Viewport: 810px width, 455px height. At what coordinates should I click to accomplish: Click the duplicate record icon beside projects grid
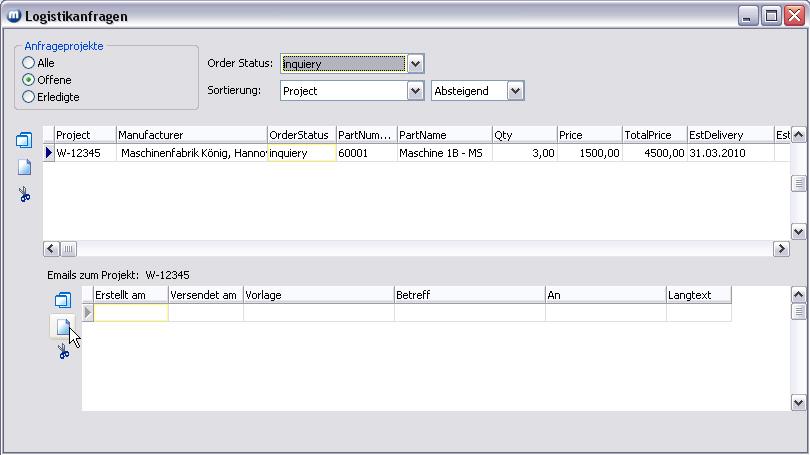coord(24,141)
